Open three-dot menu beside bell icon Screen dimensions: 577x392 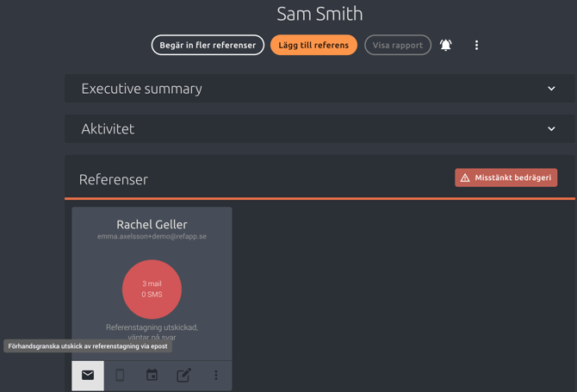(x=476, y=45)
